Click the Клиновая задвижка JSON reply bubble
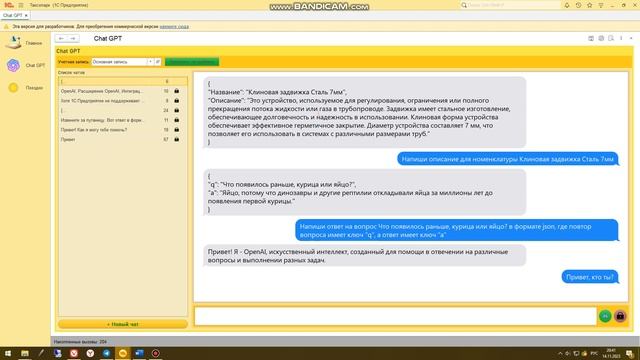 [x=364, y=112]
